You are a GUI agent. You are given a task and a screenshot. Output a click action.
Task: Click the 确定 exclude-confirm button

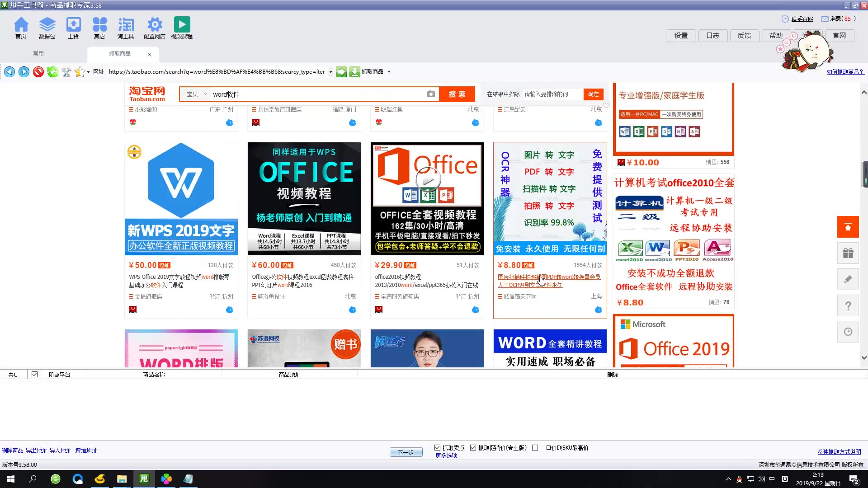(x=594, y=94)
